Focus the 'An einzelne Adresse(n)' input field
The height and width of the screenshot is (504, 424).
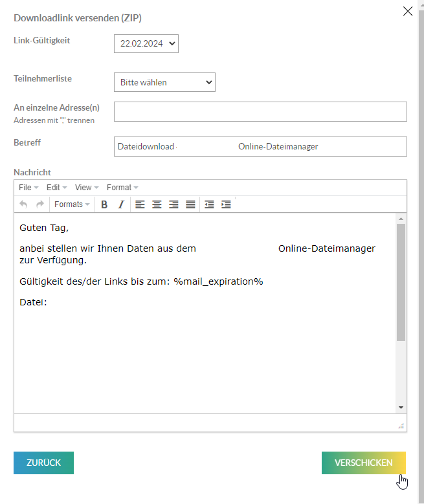coord(260,111)
